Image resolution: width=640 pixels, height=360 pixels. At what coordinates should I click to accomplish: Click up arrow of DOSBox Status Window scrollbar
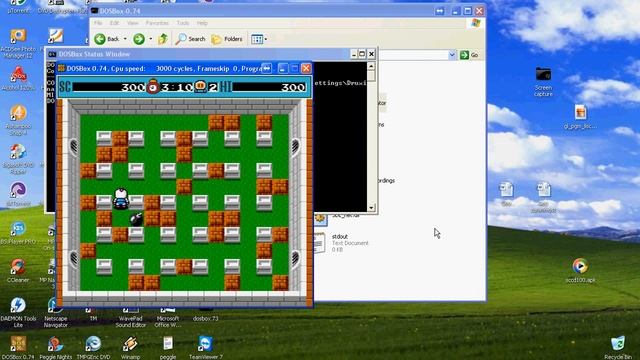(371, 66)
